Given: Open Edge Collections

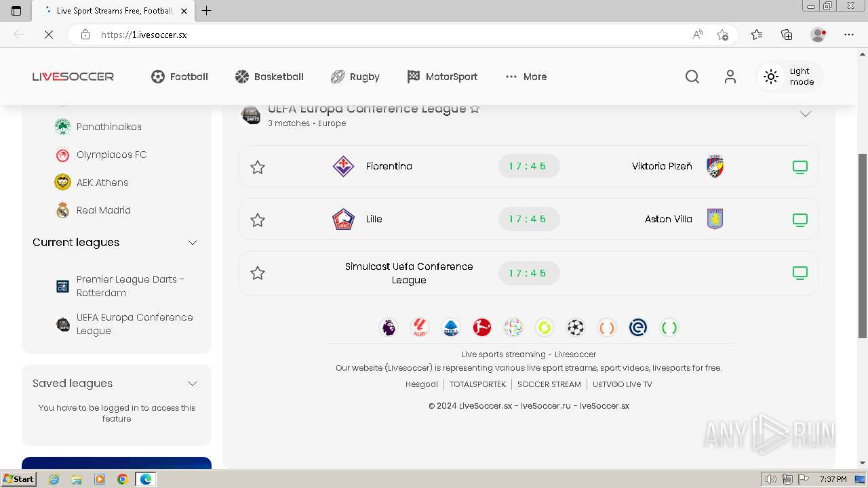Looking at the screenshot, I should click(x=787, y=35).
